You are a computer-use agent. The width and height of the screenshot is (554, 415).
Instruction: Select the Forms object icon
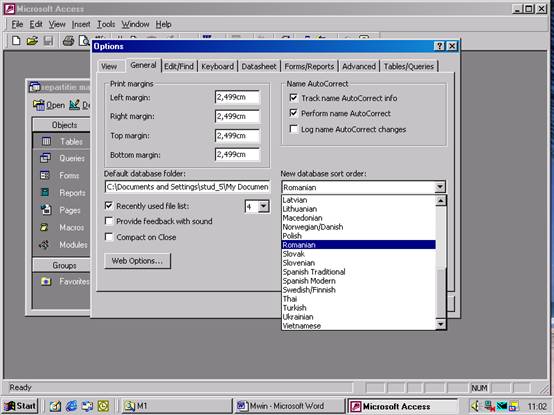pyautogui.click(x=45, y=175)
